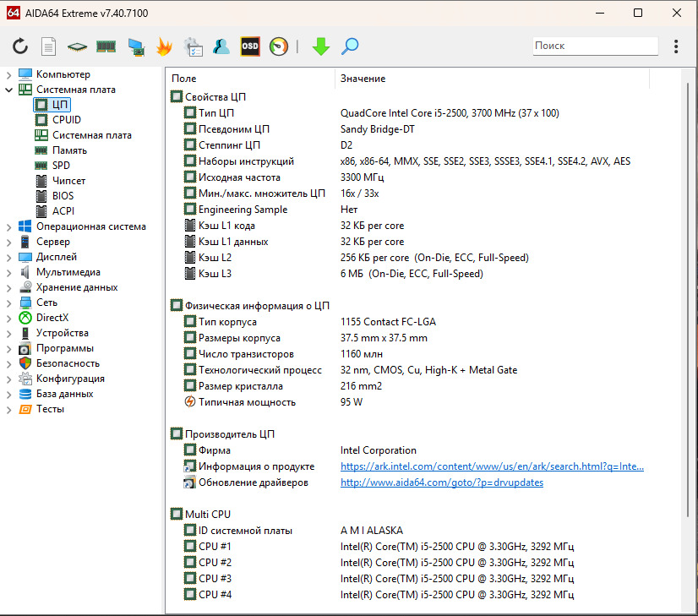
Task: Select the Чипсет tree item
Action: (x=68, y=181)
